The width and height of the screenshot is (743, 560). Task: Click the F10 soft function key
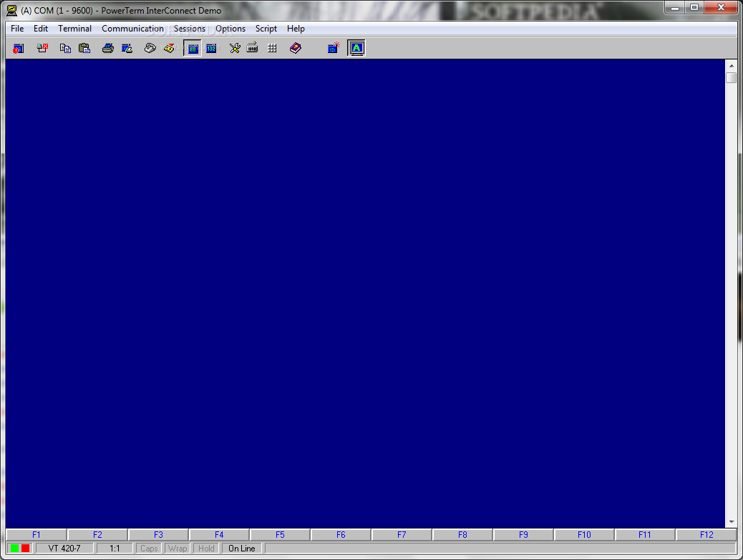coord(584,535)
